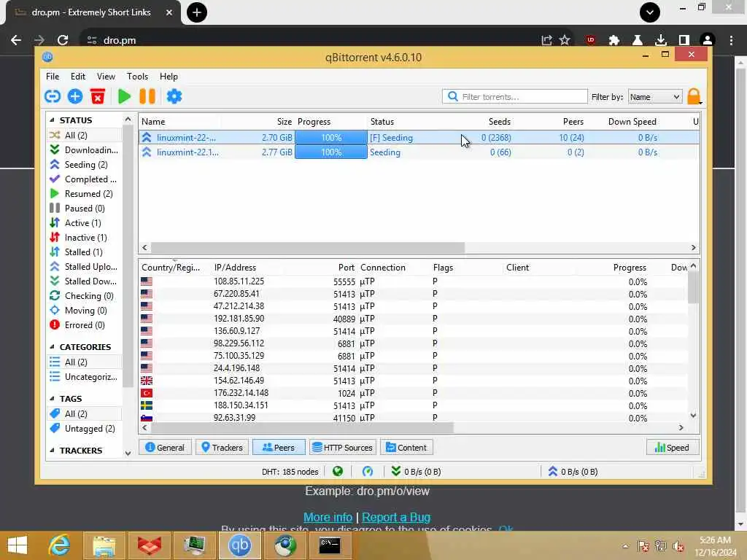This screenshot has width=747, height=560.
Task: Select Uncategorized under Categories
Action: pyautogui.click(x=84, y=377)
